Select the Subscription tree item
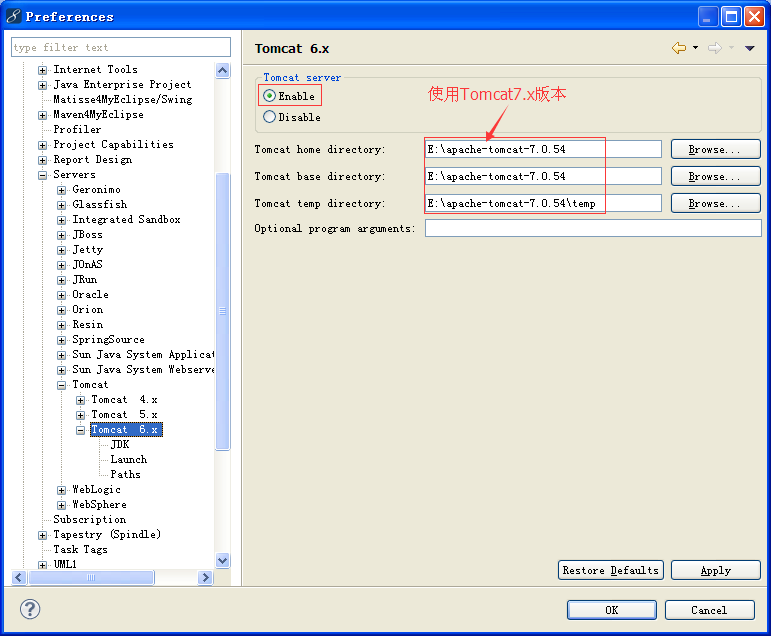Screen dimensions: 771x636 click(89, 519)
